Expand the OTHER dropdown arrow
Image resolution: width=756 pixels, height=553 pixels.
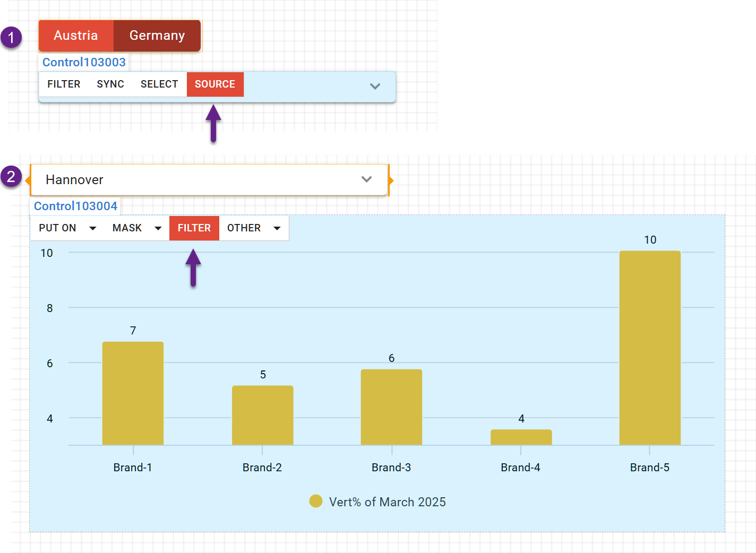277,228
